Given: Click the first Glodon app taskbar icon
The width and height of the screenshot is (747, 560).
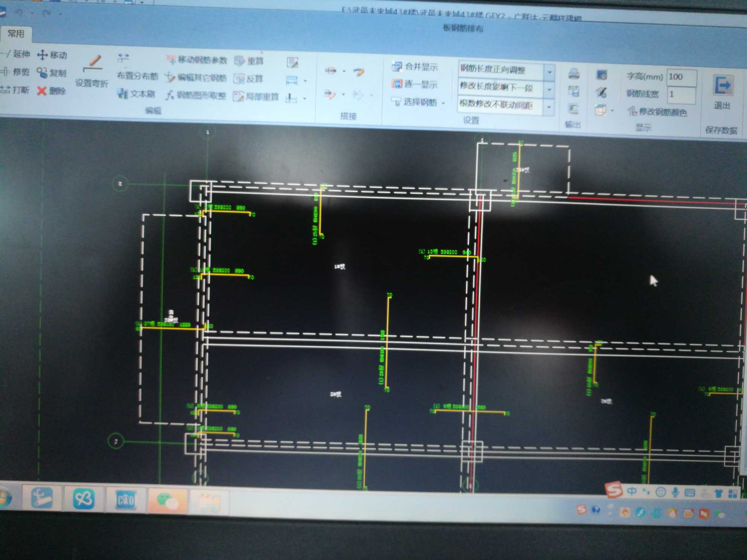Looking at the screenshot, I should click(x=42, y=498).
